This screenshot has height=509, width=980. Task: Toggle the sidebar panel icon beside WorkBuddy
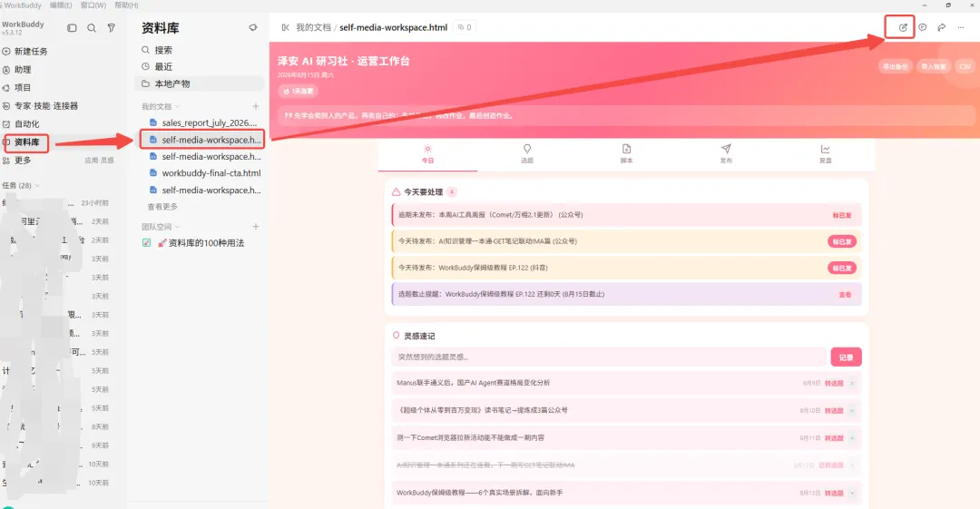tap(72, 27)
